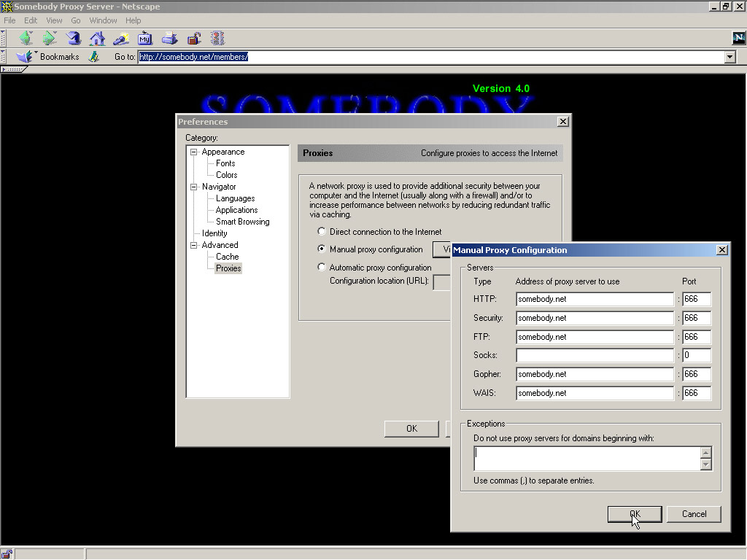Close the Manual Proxy Configuration dialog

coord(721,250)
